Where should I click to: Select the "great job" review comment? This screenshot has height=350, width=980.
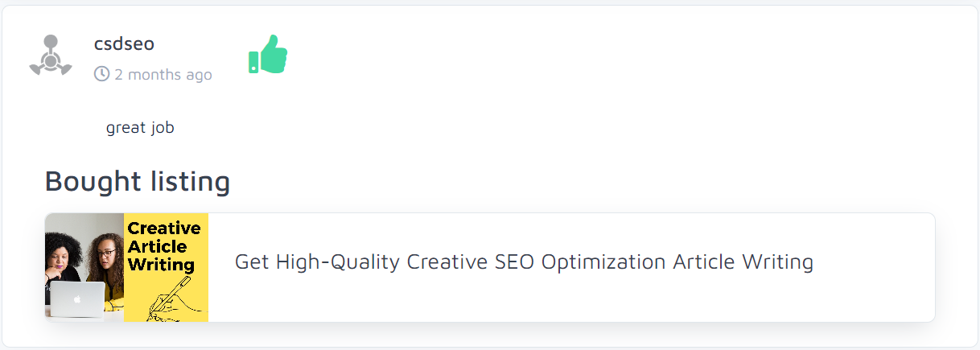pyautogui.click(x=140, y=127)
